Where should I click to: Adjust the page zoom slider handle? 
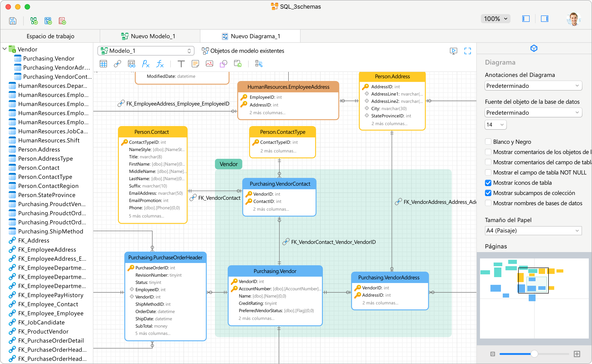point(534,354)
